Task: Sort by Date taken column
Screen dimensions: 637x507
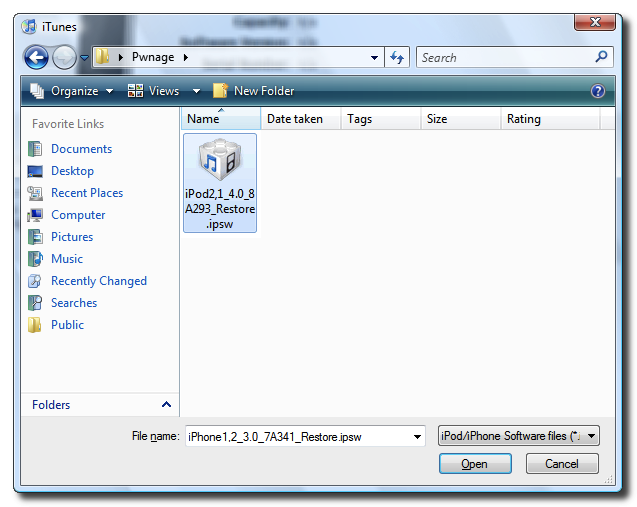Action: 300,119
